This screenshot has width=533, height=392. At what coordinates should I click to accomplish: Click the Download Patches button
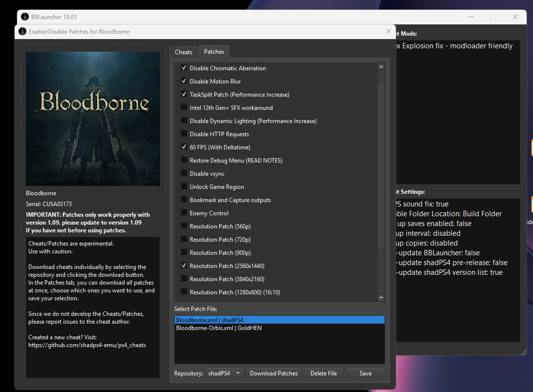(x=274, y=373)
